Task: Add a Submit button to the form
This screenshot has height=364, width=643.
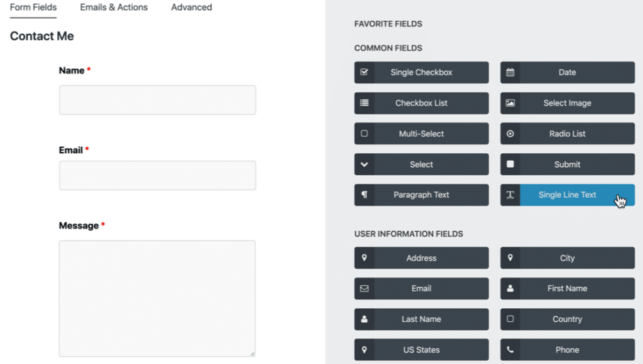Action: pos(567,164)
